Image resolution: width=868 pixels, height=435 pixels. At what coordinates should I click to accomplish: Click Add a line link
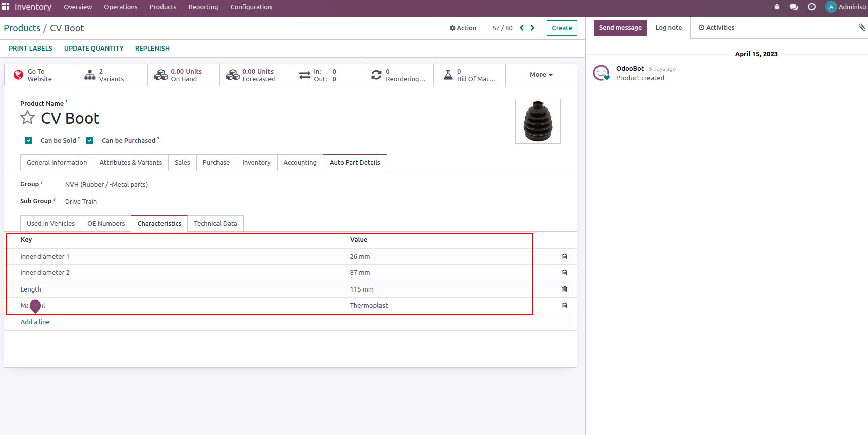(x=35, y=322)
